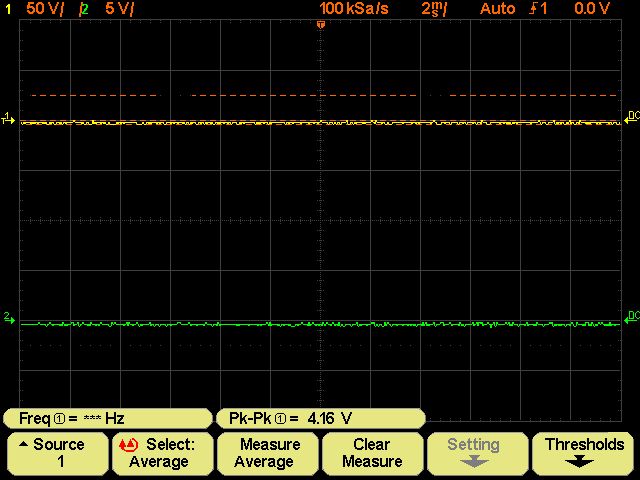Click channel 1 ground level marker
The height and width of the screenshot is (480, 640).
(8, 119)
